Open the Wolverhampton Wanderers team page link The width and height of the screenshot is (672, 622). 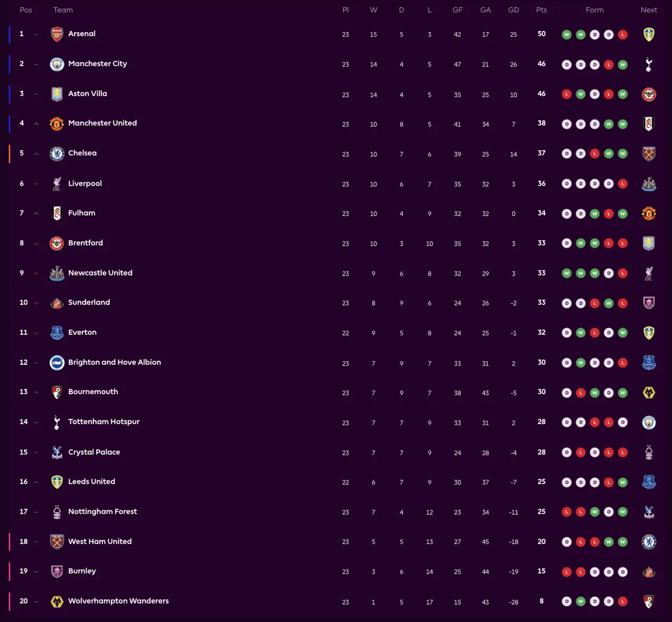pos(118,601)
